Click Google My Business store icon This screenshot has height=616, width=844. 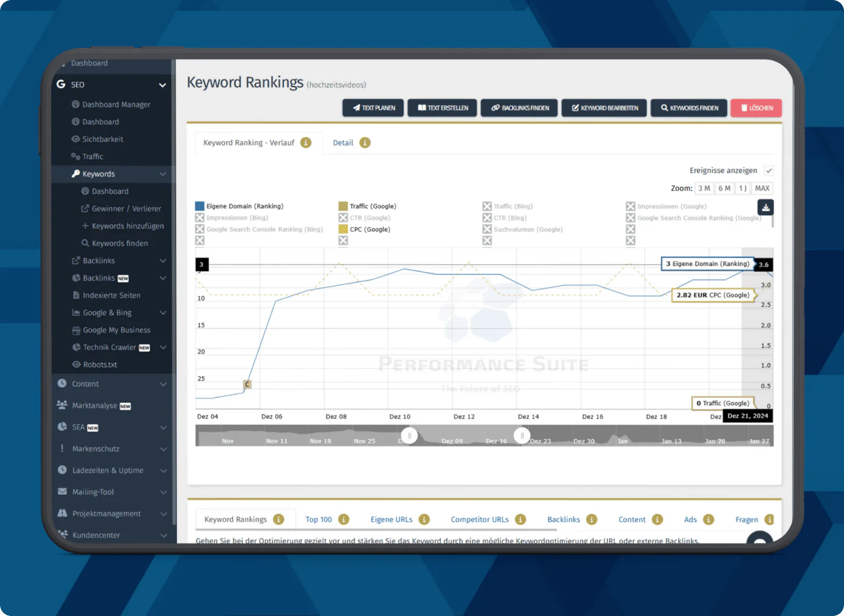pos(76,330)
